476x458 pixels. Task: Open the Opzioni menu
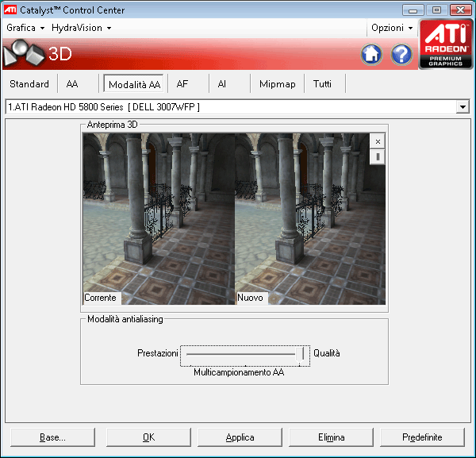point(392,28)
